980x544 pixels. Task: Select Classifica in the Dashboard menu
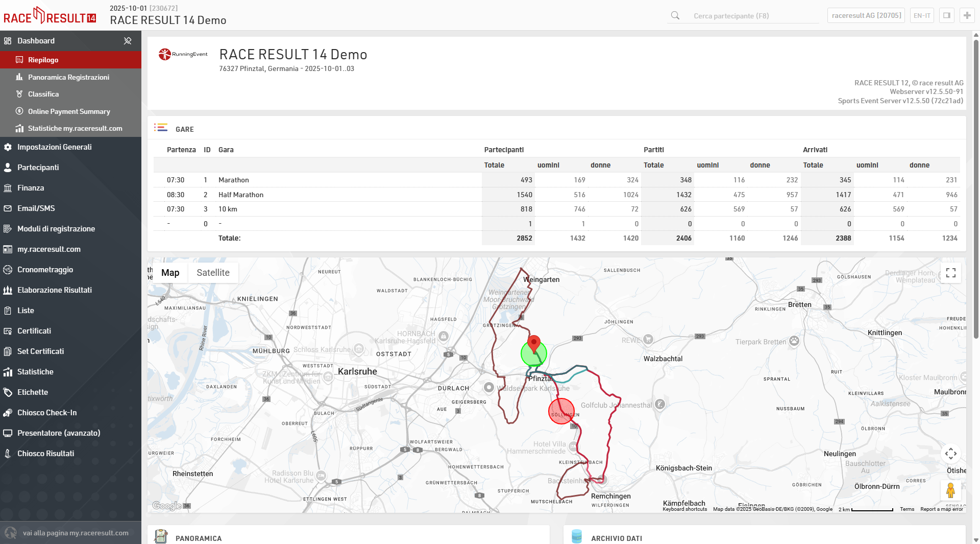pos(43,94)
